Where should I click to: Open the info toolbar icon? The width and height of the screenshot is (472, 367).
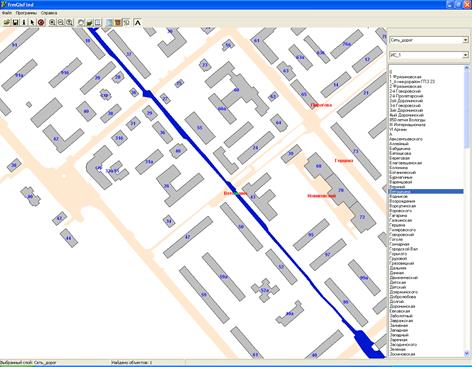coord(24,22)
